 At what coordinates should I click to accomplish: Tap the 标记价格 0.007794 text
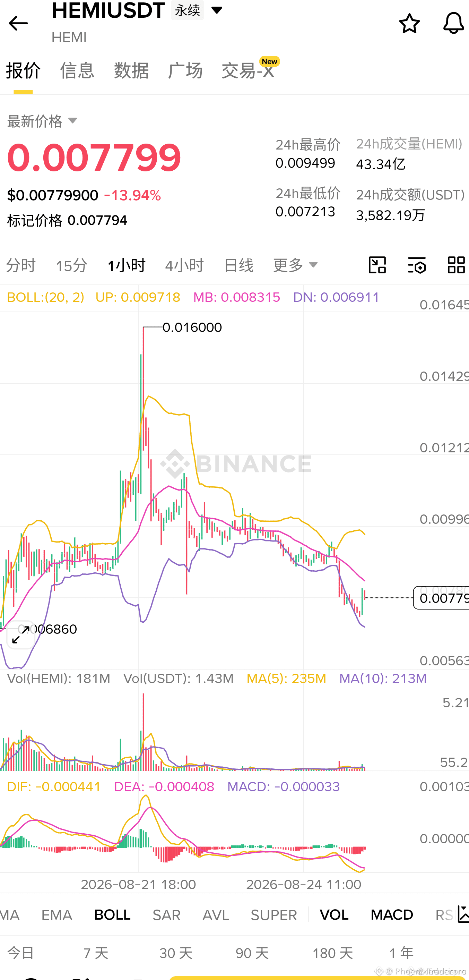[x=67, y=220]
